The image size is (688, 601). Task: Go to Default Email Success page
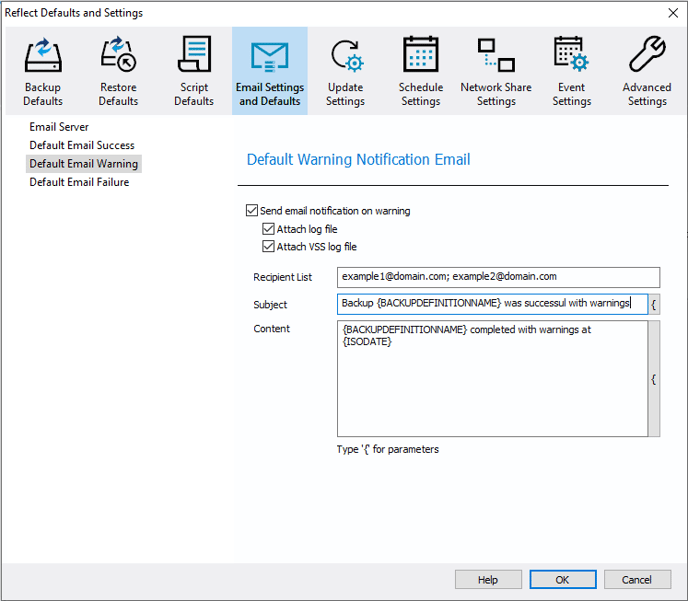(x=82, y=145)
